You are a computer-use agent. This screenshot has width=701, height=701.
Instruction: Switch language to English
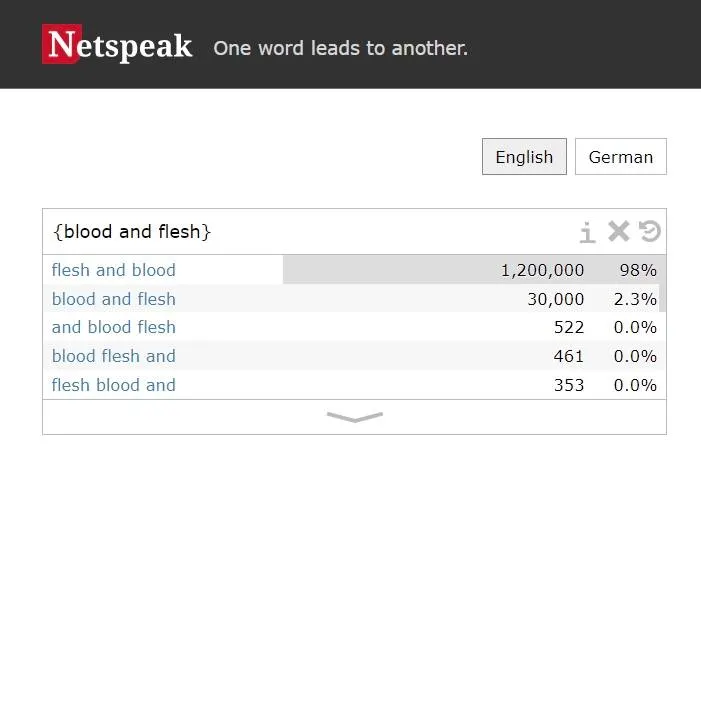[524, 157]
